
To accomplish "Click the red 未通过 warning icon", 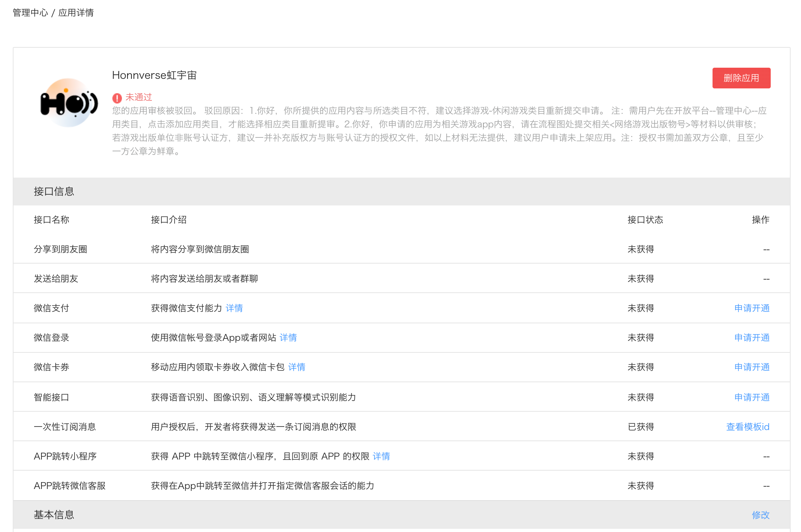I will pos(117,98).
